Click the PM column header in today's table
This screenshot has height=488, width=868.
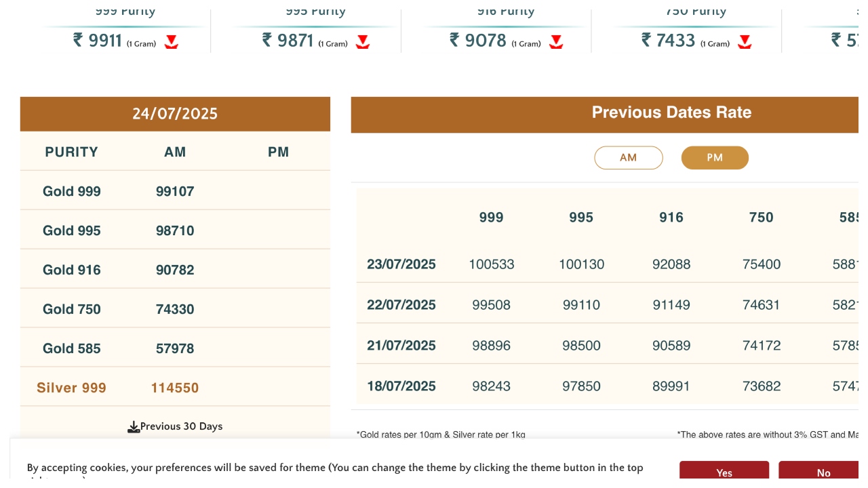278,152
